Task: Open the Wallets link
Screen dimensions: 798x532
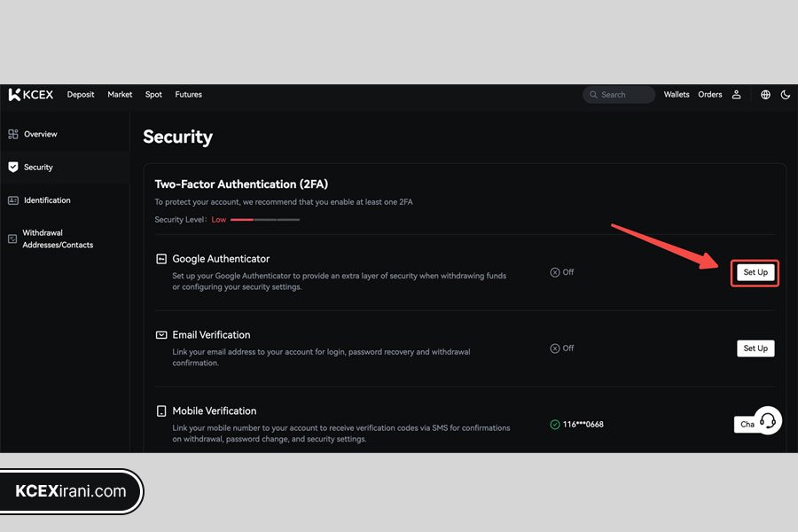Action: [677, 95]
